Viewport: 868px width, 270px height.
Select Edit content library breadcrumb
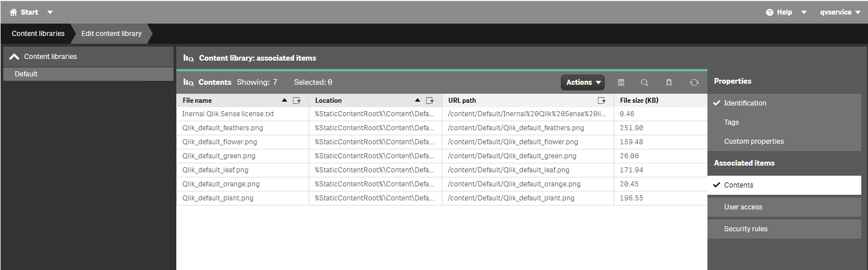click(x=112, y=34)
